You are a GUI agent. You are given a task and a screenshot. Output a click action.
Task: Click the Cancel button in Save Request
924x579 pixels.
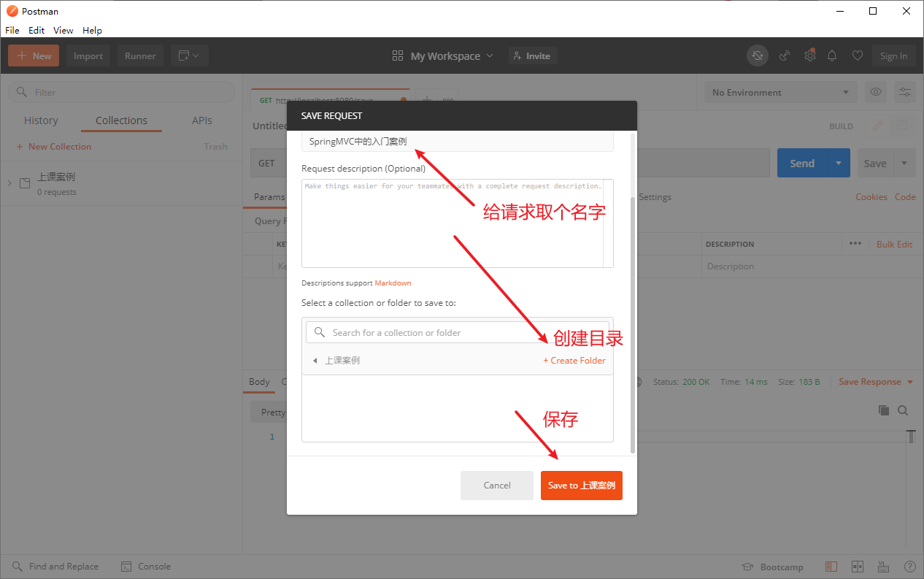(x=497, y=486)
